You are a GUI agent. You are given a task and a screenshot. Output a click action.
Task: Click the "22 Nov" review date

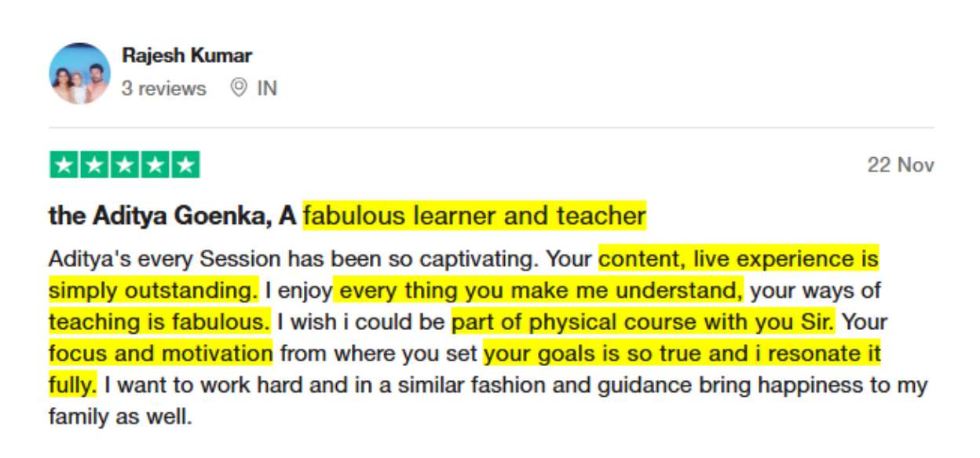[900, 166]
